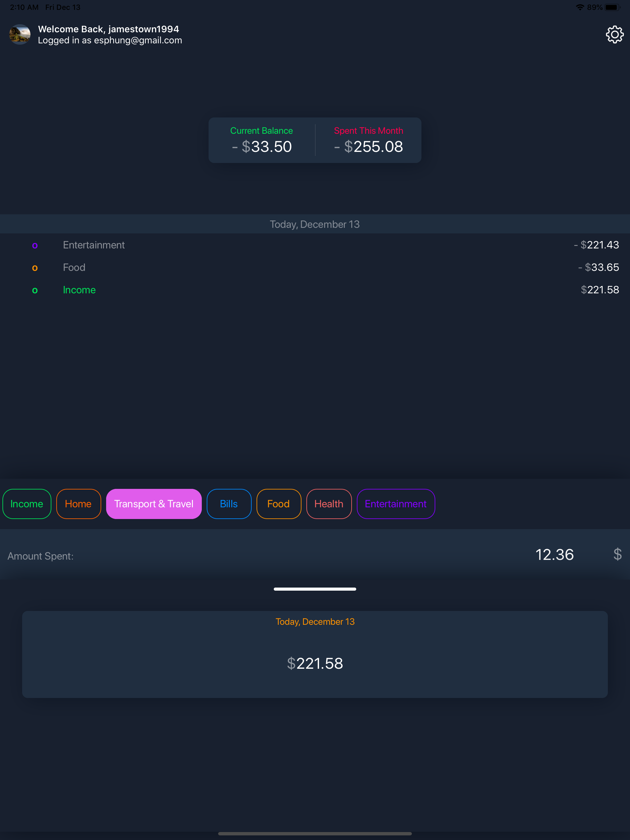630x840 pixels.
Task: Select the Income category chip
Action: 26,504
